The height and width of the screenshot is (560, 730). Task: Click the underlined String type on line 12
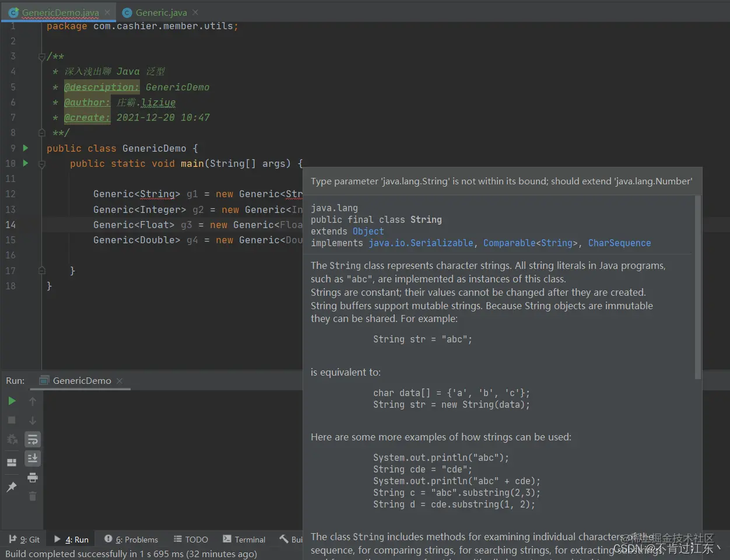click(x=157, y=194)
